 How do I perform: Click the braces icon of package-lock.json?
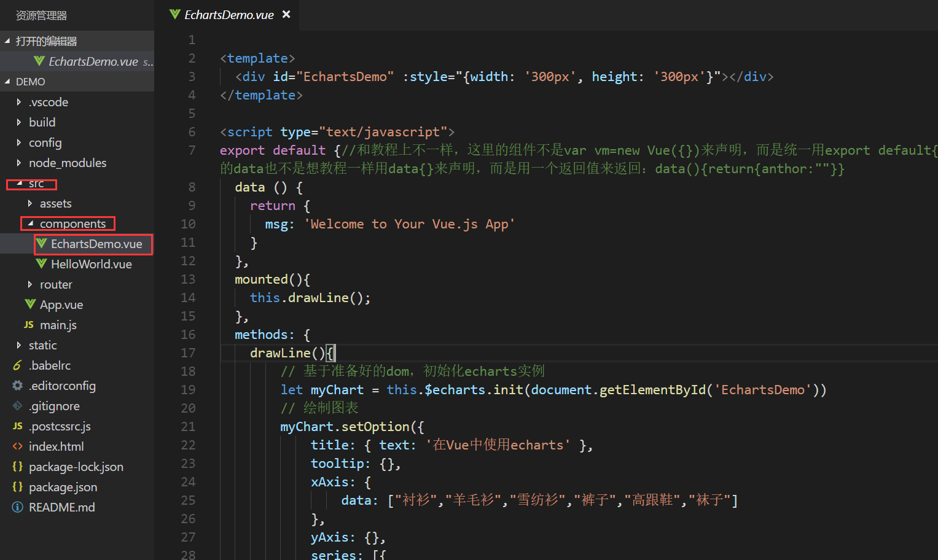18,467
